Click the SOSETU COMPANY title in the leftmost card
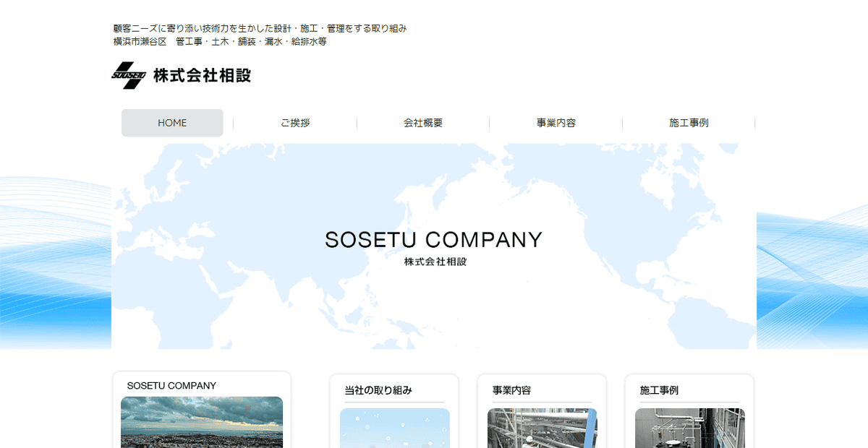This screenshot has width=868, height=448. (x=170, y=385)
